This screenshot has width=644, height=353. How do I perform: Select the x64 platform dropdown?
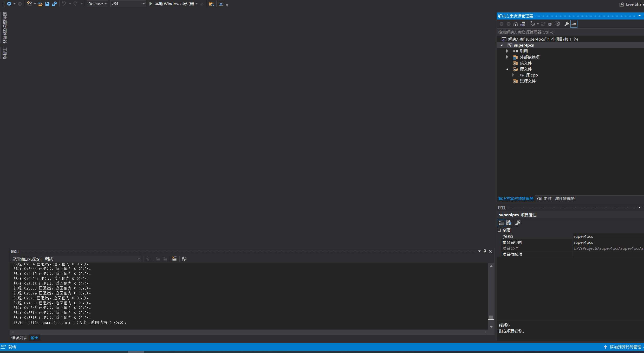pos(126,4)
